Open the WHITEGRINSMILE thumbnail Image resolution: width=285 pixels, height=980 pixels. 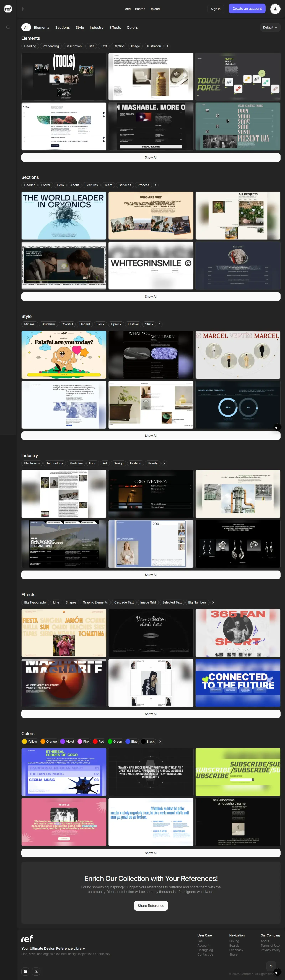point(151,266)
